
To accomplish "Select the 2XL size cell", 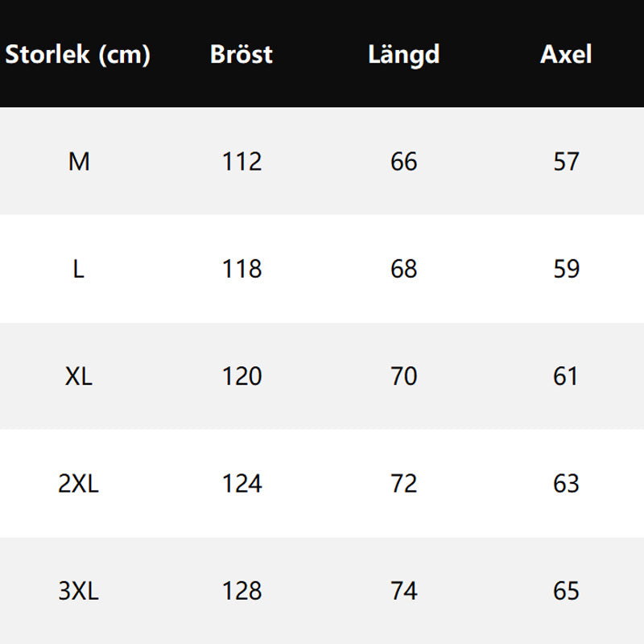I will [x=79, y=484].
